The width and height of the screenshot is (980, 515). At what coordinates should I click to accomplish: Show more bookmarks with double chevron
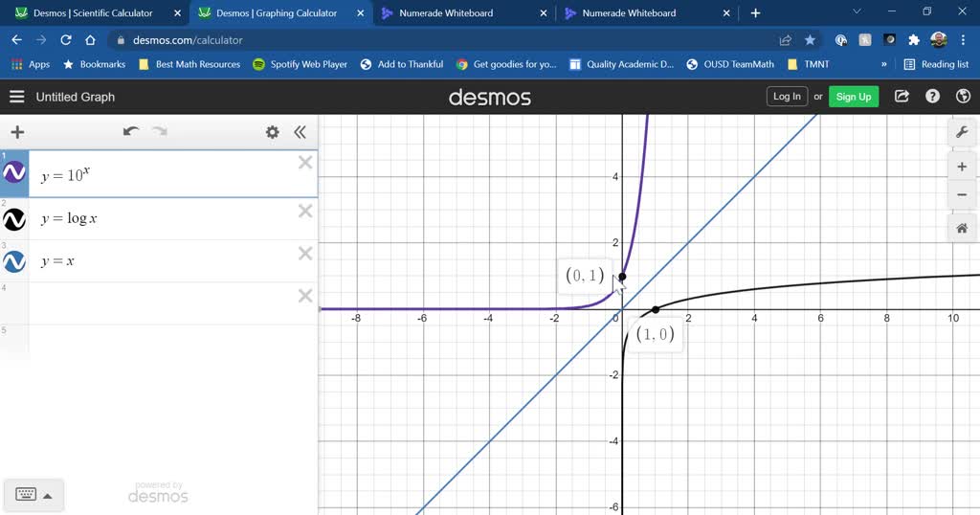[x=883, y=64]
